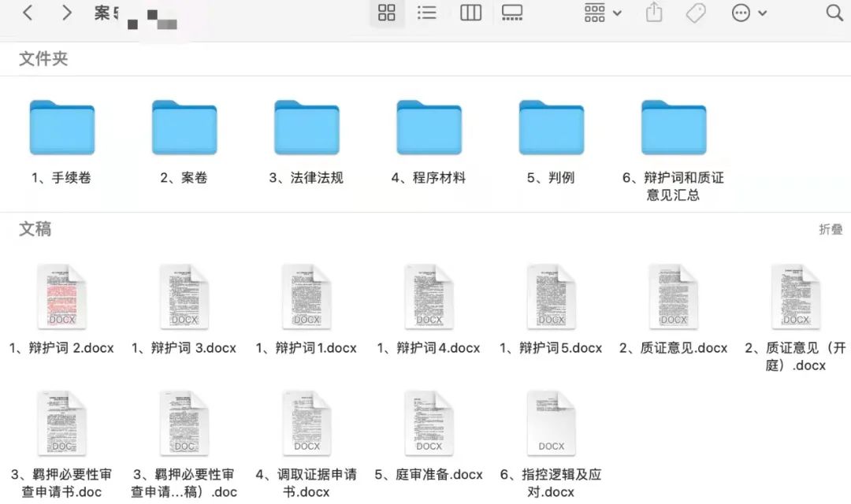Open the Share menu icon
The image size is (851, 504).
point(653,13)
